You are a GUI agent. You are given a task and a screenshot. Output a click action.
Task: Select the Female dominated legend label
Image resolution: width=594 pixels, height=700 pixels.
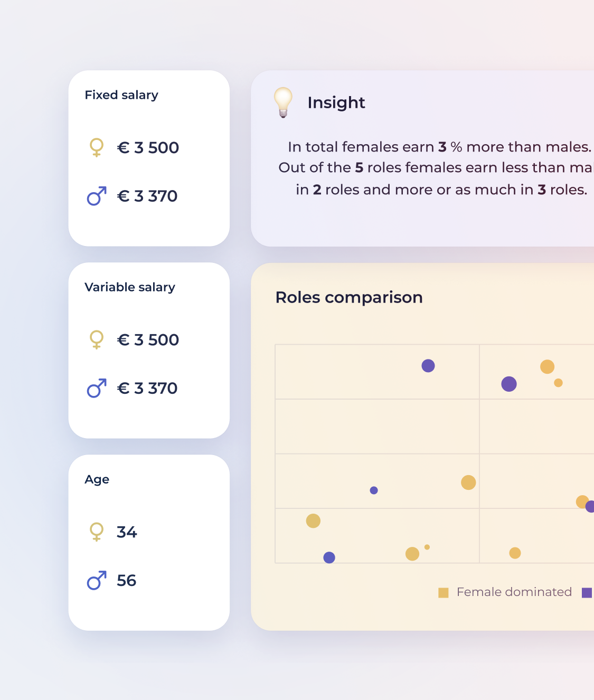coord(514,592)
